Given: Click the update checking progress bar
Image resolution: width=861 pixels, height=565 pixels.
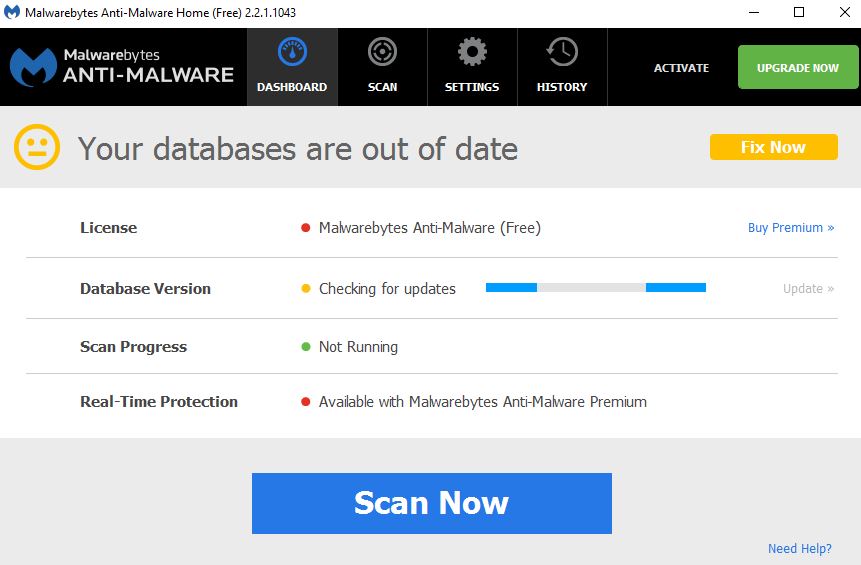Looking at the screenshot, I should tap(596, 288).
